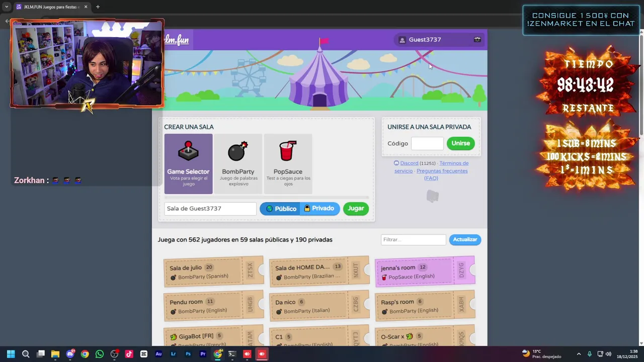Open CapCut from the taskbar
This screenshot has height=362, width=644.
tap(144, 354)
